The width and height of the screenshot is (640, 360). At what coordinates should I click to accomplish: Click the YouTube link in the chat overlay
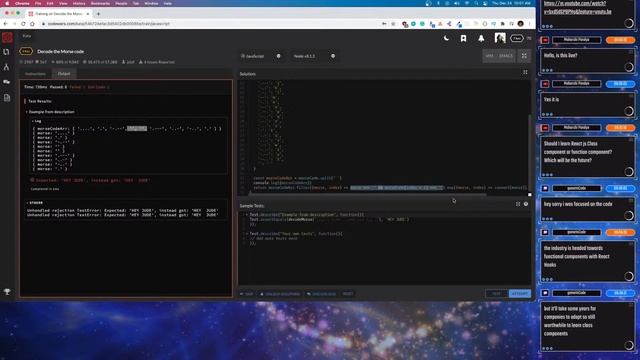point(578,7)
